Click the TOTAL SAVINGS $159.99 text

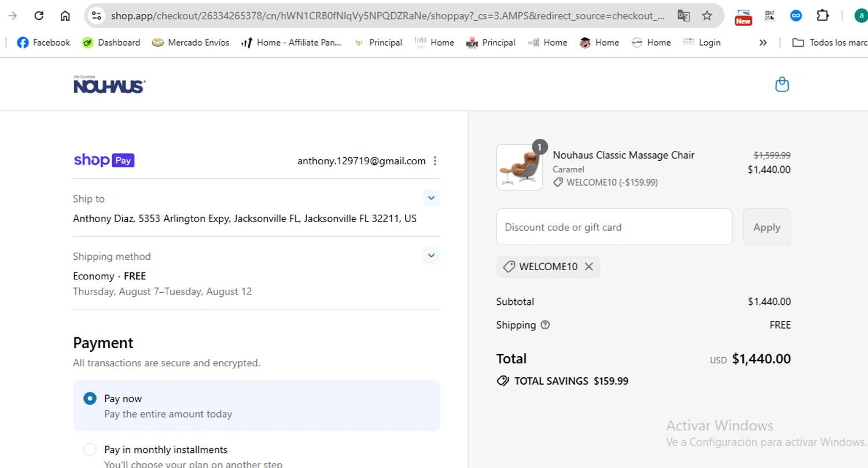pos(562,381)
